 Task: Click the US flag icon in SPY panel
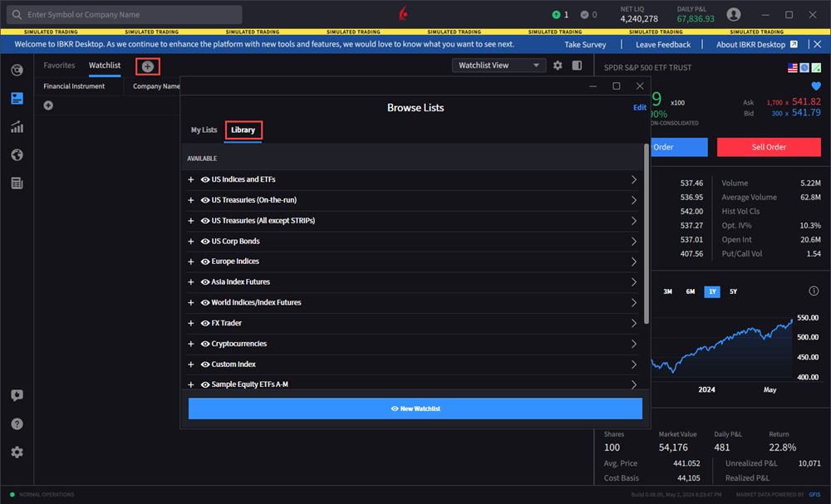click(792, 68)
